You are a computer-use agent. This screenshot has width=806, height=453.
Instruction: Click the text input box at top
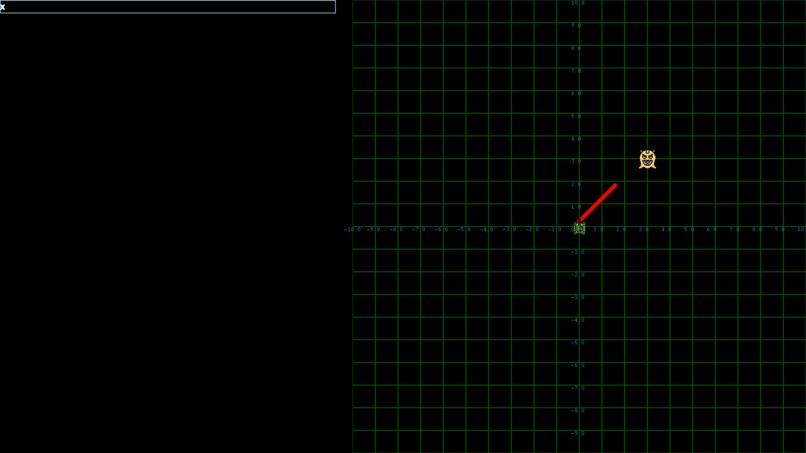168,7
